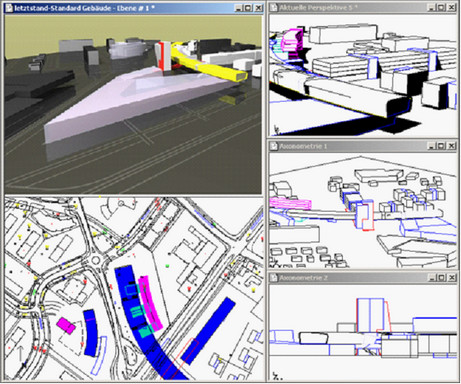
Task: Minimize the letztstand-Standard Gebäude window
Action: coord(238,8)
